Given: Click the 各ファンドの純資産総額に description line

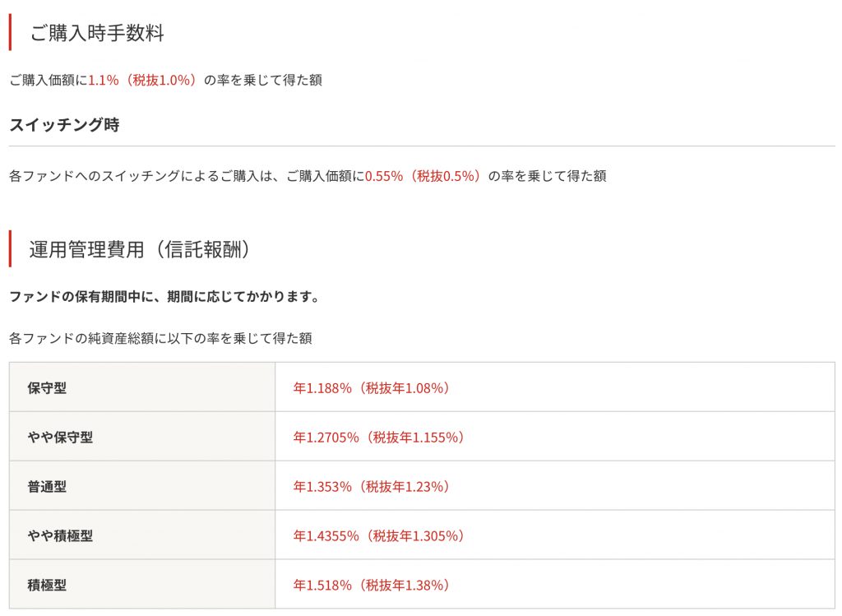Looking at the screenshot, I should tap(160, 338).
